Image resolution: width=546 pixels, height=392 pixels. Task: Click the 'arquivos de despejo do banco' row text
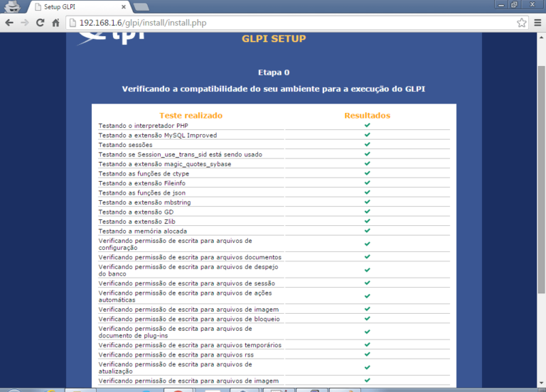tap(188, 271)
